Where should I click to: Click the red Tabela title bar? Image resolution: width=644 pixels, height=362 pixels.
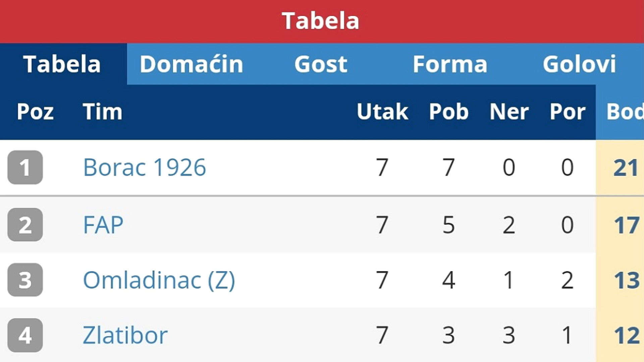(x=322, y=21)
